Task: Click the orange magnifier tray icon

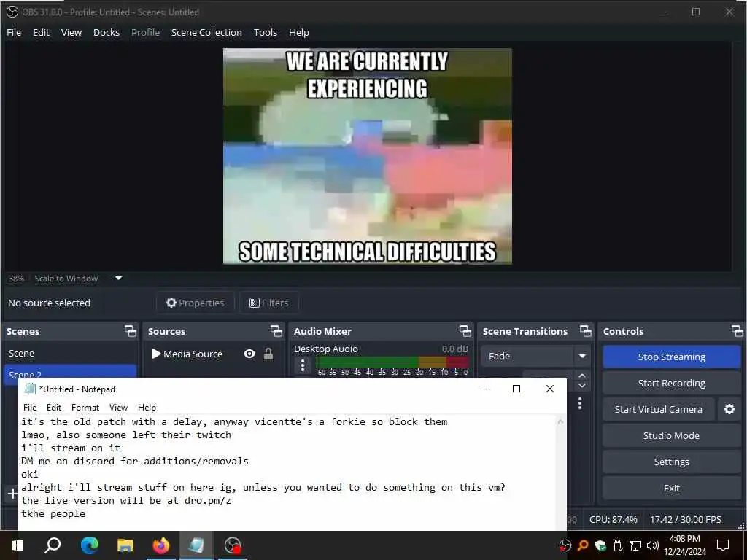Action: click(x=583, y=545)
